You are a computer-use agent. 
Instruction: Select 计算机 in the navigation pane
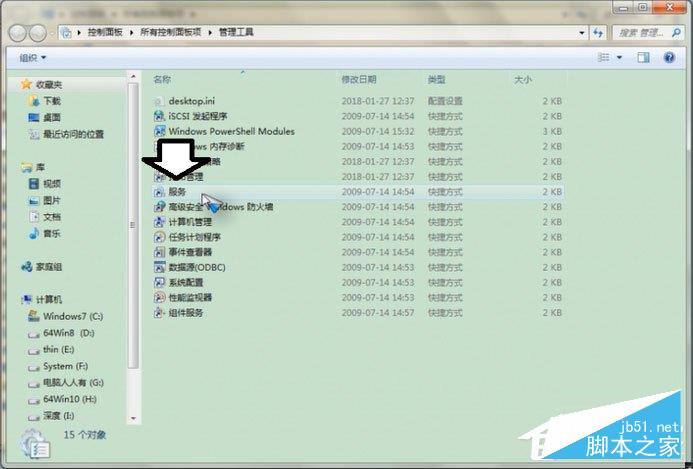click(x=49, y=300)
